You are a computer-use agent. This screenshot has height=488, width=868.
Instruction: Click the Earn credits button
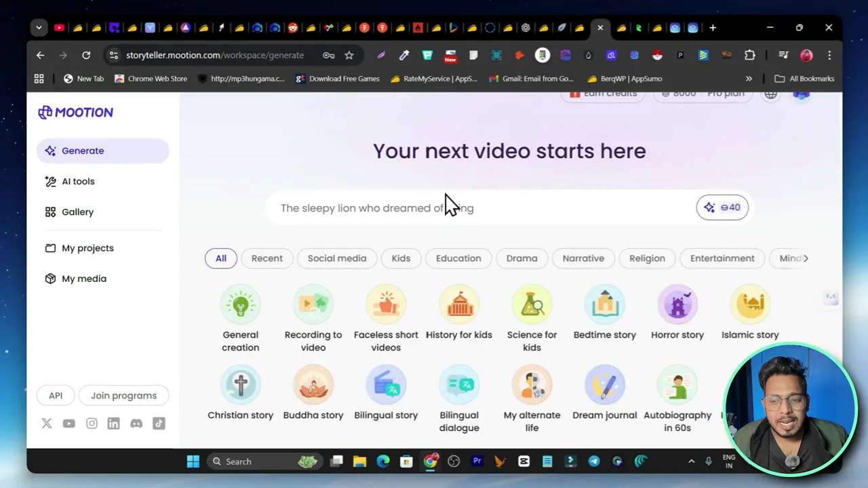[602, 94]
